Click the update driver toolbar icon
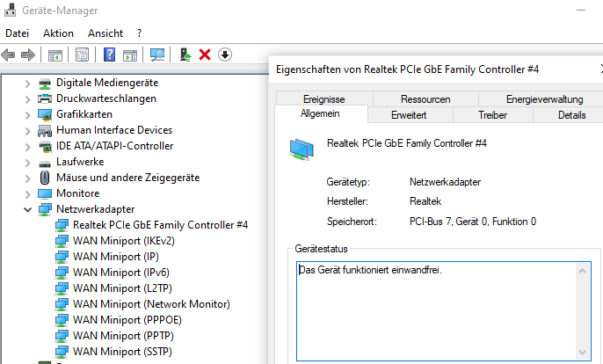 pyautogui.click(x=185, y=55)
